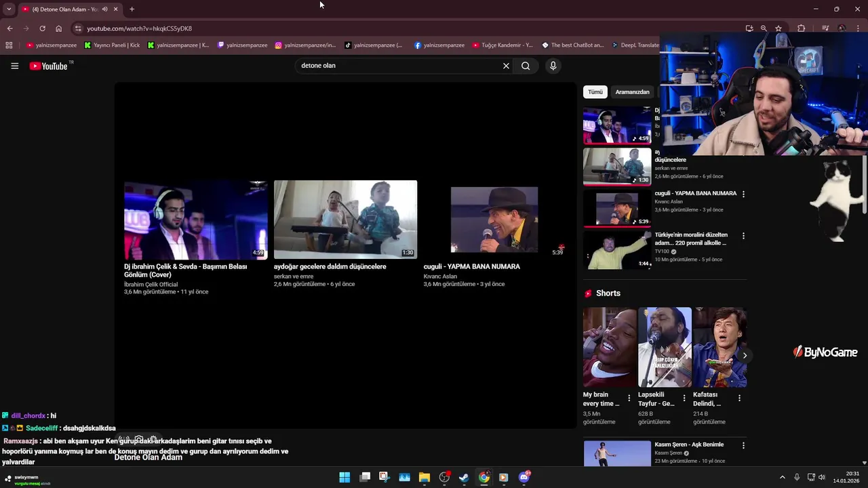The image size is (868, 488).
Task: Open the first yalnizsempanzee YouTube bookmark
Action: click(52, 45)
